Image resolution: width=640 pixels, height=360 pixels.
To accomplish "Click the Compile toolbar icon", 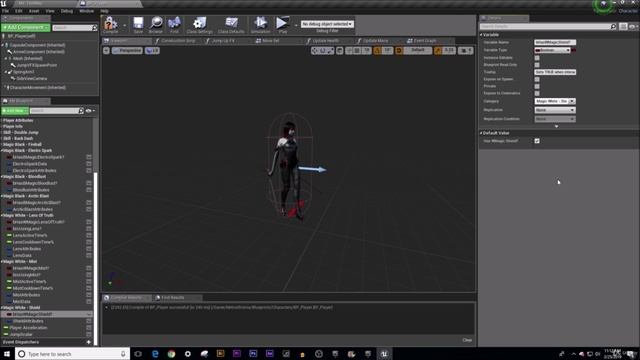I will point(110,23).
